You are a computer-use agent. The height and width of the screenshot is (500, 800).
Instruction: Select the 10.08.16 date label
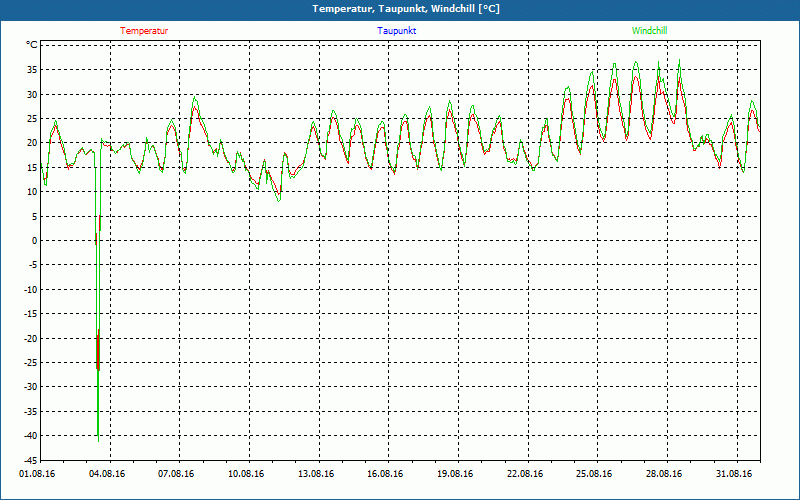(246, 473)
